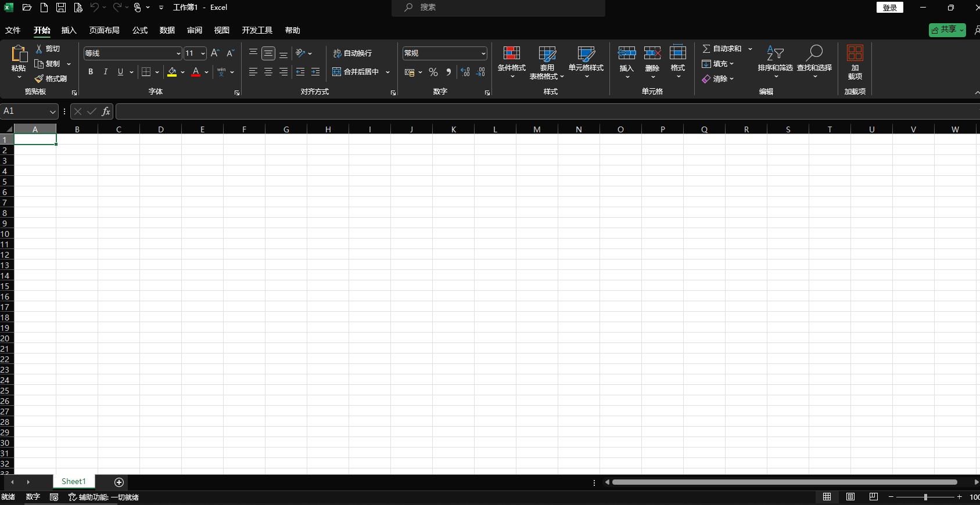This screenshot has height=505, width=980.
Task: Switch to Page Layout view in status bar
Action: coord(850,497)
